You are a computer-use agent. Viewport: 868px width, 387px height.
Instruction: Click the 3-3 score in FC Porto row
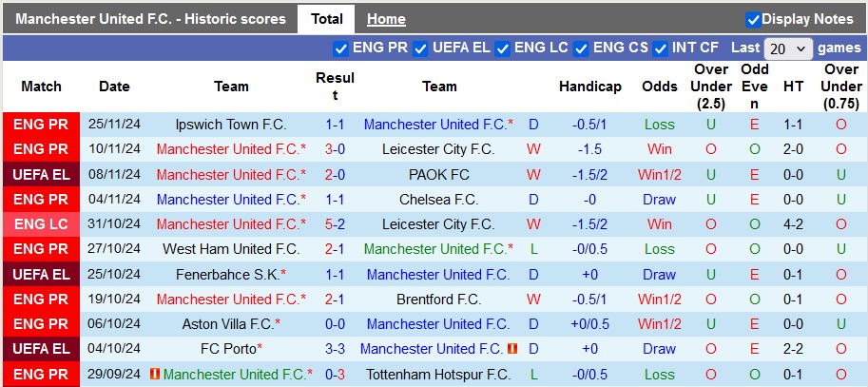click(x=335, y=349)
